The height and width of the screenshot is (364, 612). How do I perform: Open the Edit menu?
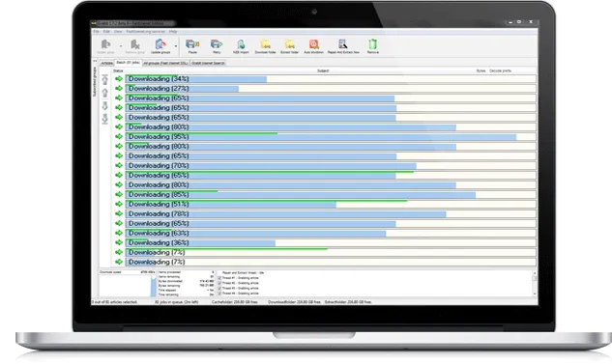click(106, 32)
